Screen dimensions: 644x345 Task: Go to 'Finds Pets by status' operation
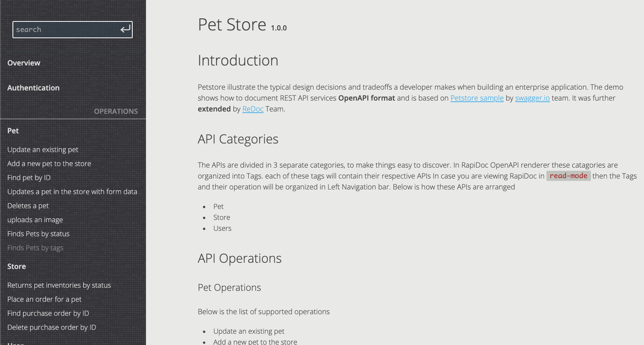tap(38, 234)
